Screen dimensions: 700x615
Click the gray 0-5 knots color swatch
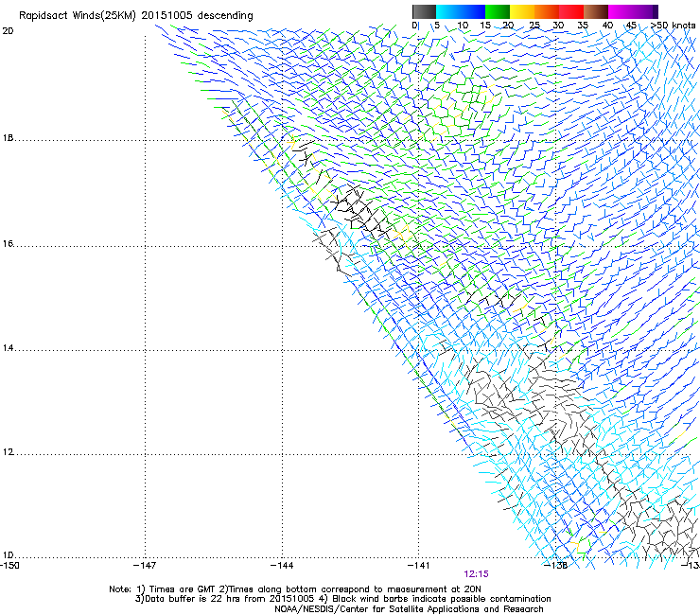pos(424,11)
